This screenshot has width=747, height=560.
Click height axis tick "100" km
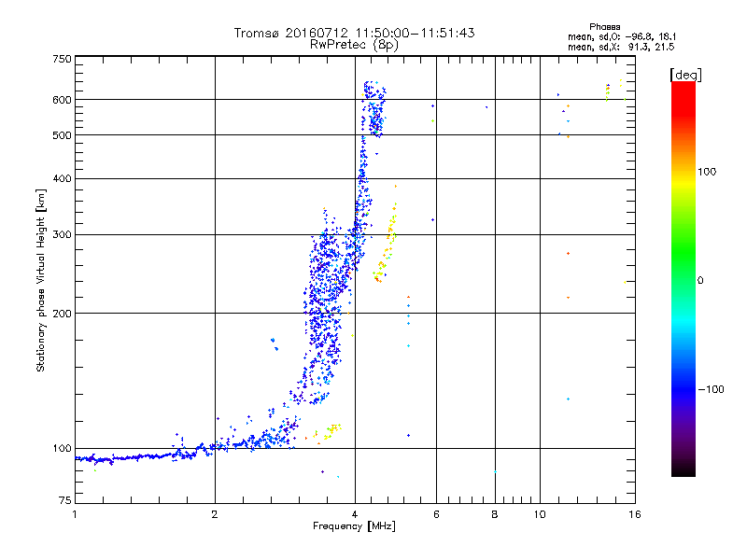(63, 449)
